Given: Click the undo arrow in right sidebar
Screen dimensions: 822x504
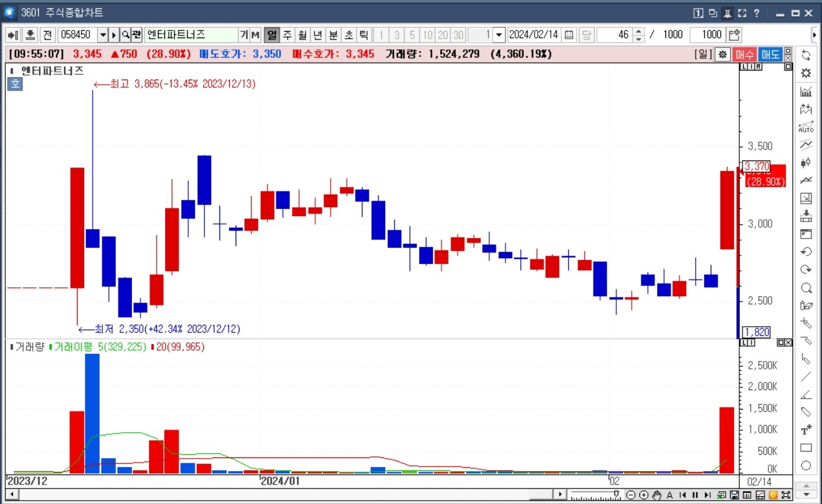Looking at the screenshot, I should [806, 252].
